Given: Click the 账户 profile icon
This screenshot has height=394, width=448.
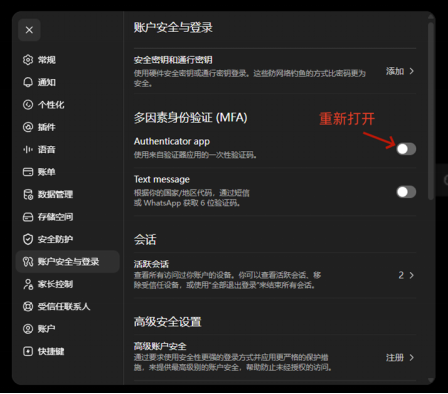Looking at the screenshot, I should (x=28, y=329).
